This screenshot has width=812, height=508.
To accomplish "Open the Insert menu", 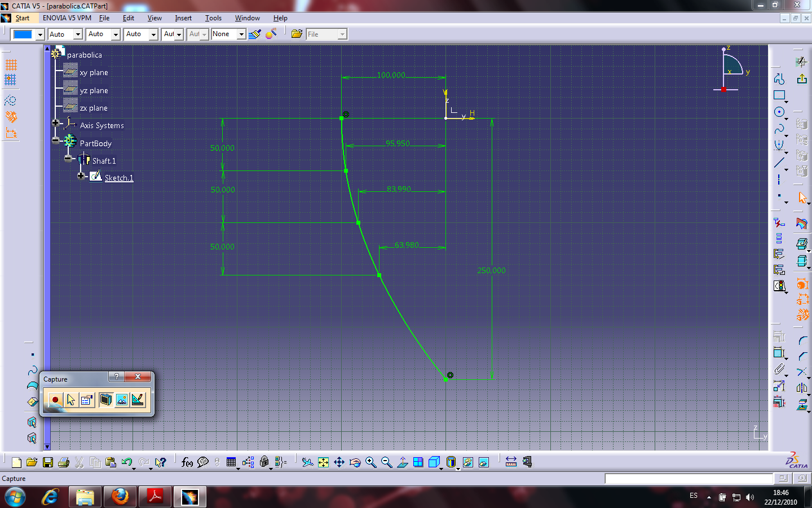I will pyautogui.click(x=183, y=18).
